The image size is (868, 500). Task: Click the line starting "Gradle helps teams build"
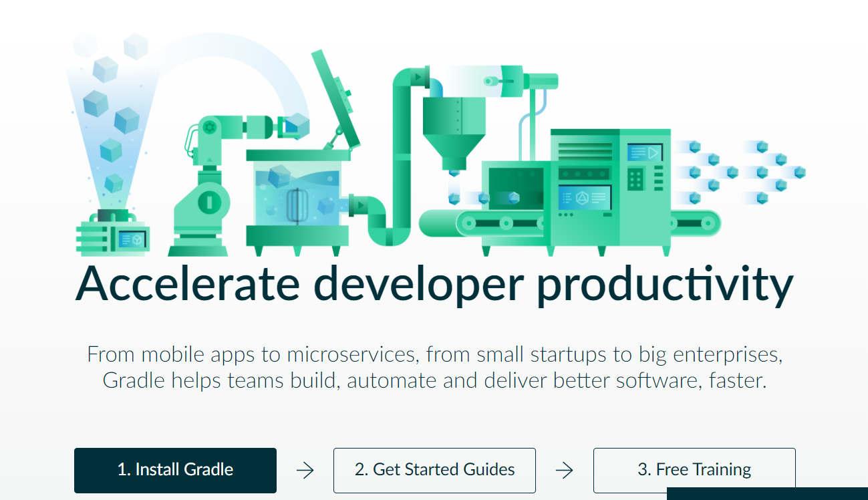(x=434, y=380)
